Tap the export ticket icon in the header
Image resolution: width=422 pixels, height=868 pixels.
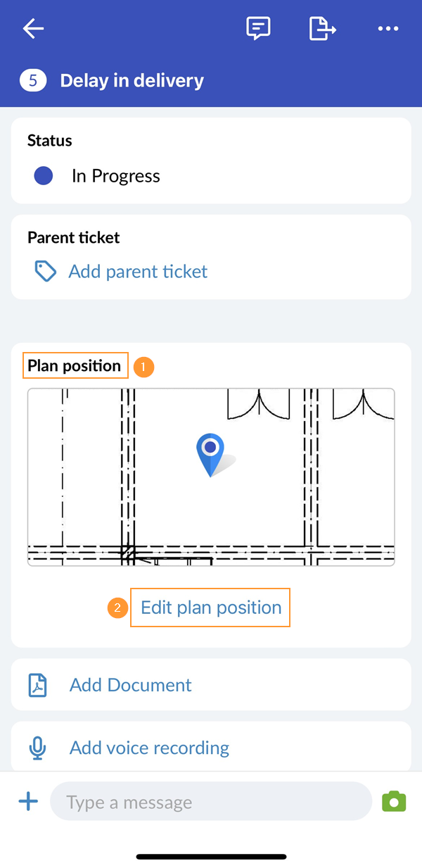tap(322, 28)
